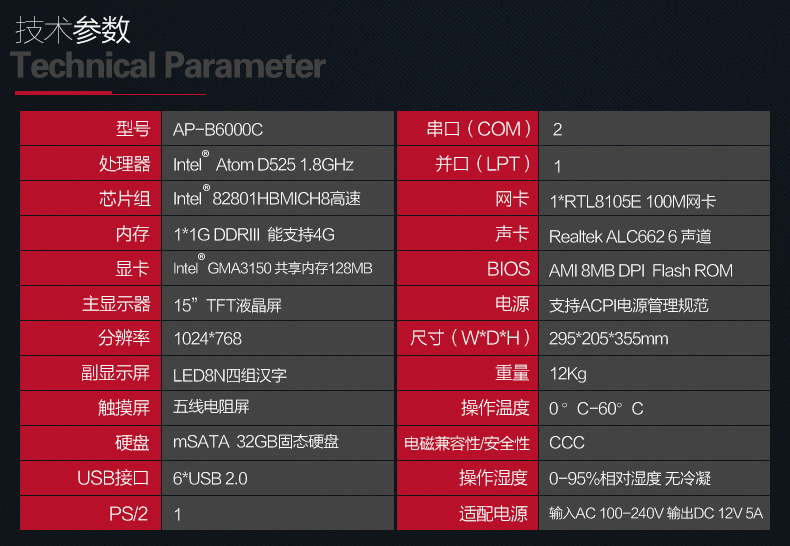Click the 12Kg weight value
The height and width of the screenshot is (546, 790).
tap(568, 374)
